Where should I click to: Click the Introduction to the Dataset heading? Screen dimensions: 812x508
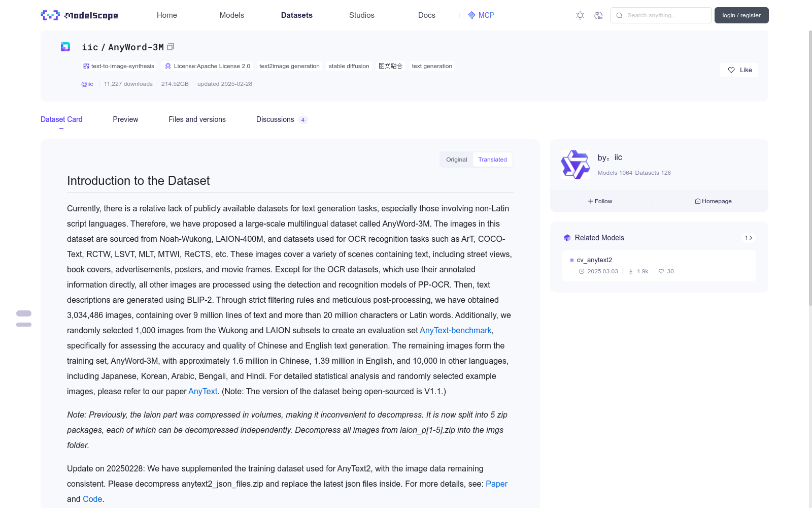point(139,181)
